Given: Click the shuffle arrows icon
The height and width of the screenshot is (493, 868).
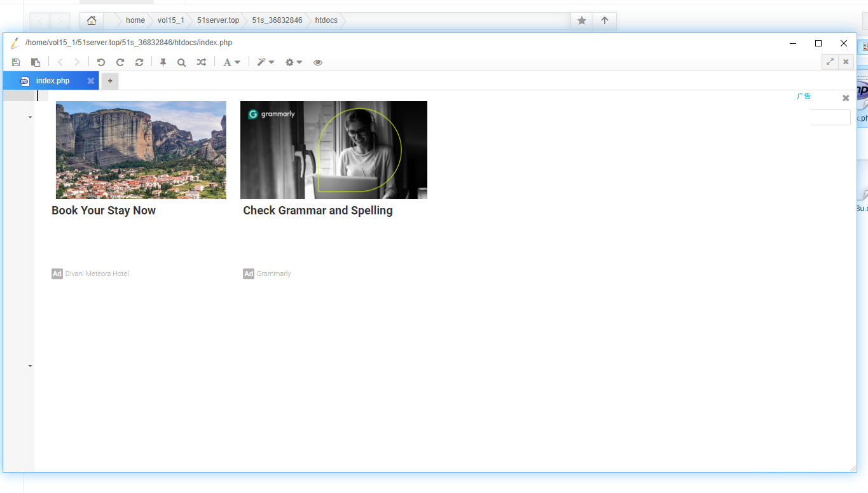Looking at the screenshot, I should [x=201, y=62].
